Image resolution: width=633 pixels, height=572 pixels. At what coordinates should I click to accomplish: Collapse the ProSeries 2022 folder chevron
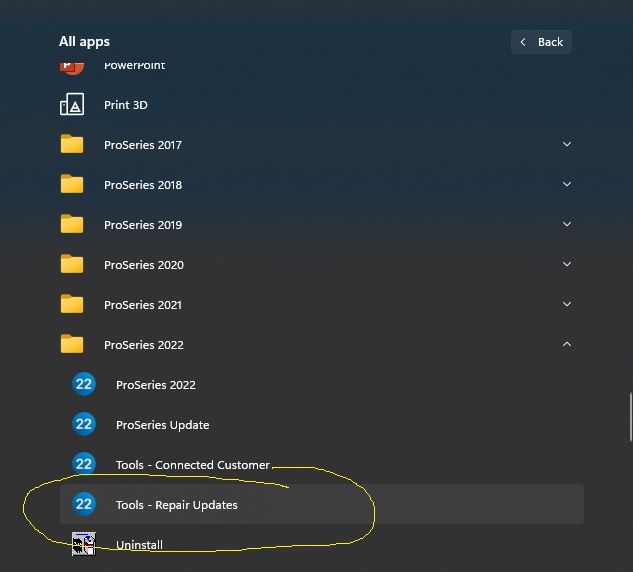coord(567,345)
